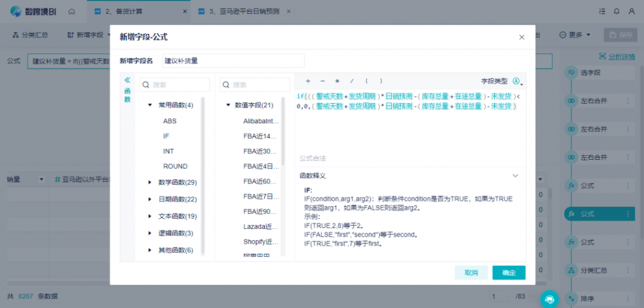Select the FBA近14... field
The image size is (644, 308).
pyautogui.click(x=260, y=136)
